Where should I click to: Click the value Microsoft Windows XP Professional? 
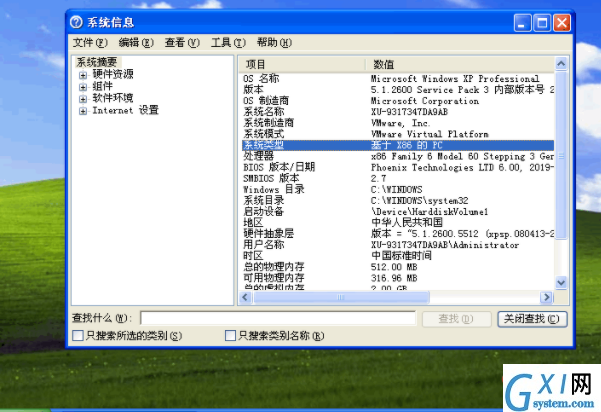[x=455, y=79]
